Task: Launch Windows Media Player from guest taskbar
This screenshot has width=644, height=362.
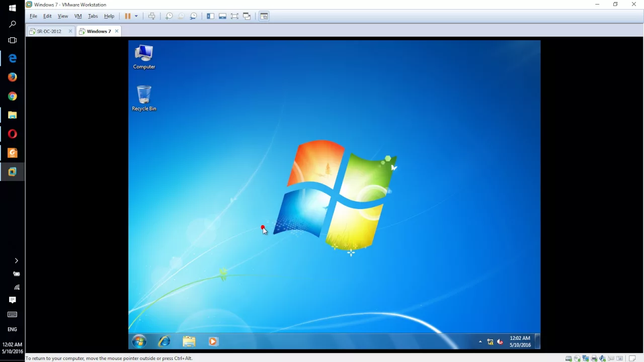Action: (x=213, y=341)
